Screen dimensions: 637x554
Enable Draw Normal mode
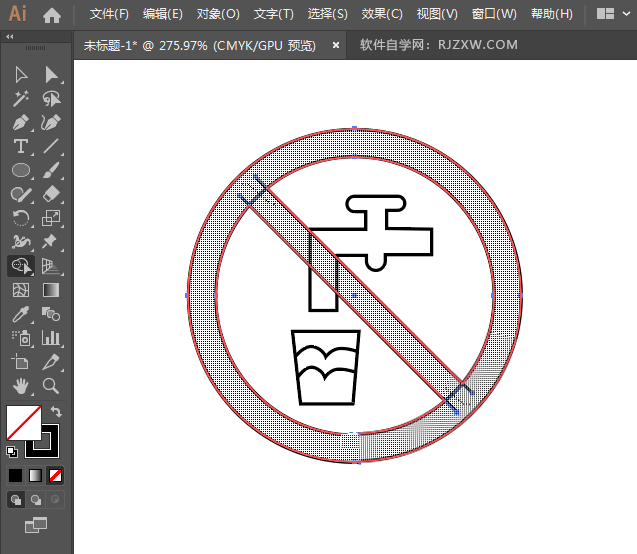[16, 499]
